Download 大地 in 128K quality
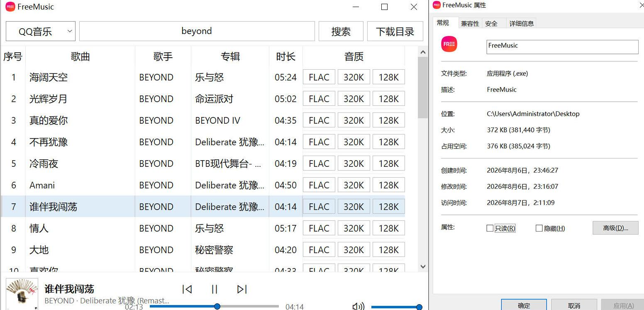The image size is (644, 310). click(x=389, y=250)
